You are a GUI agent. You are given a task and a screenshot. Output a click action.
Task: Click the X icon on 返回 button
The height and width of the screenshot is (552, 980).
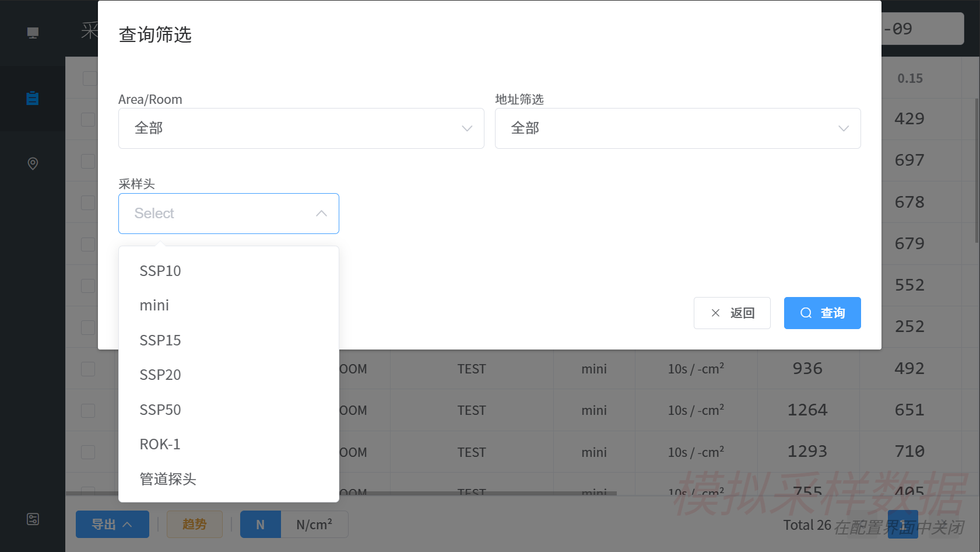715,313
